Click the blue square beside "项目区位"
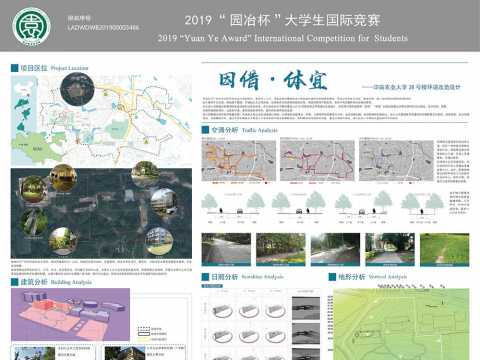This screenshot has width=480, height=360. coord(14,68)
